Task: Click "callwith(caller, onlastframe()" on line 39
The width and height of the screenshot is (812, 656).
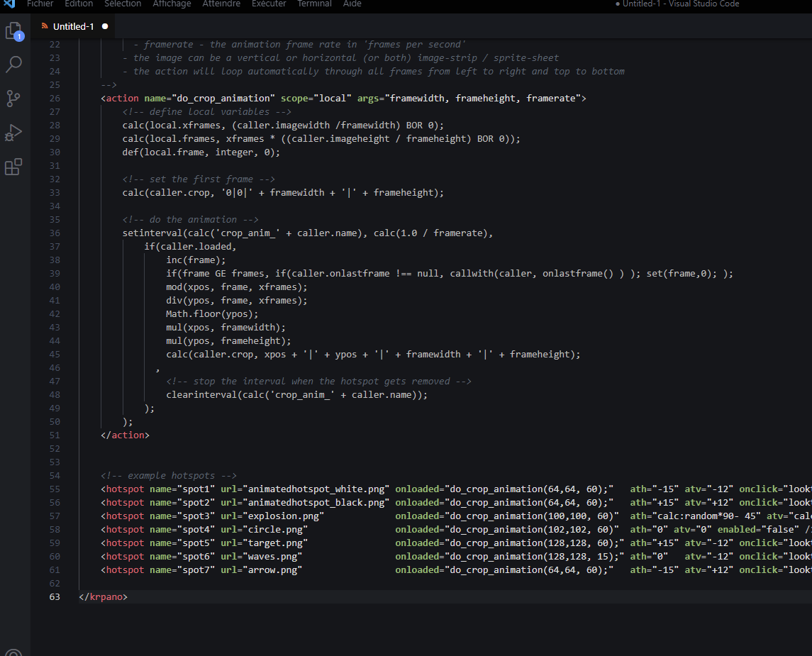Action: (531, 273)
